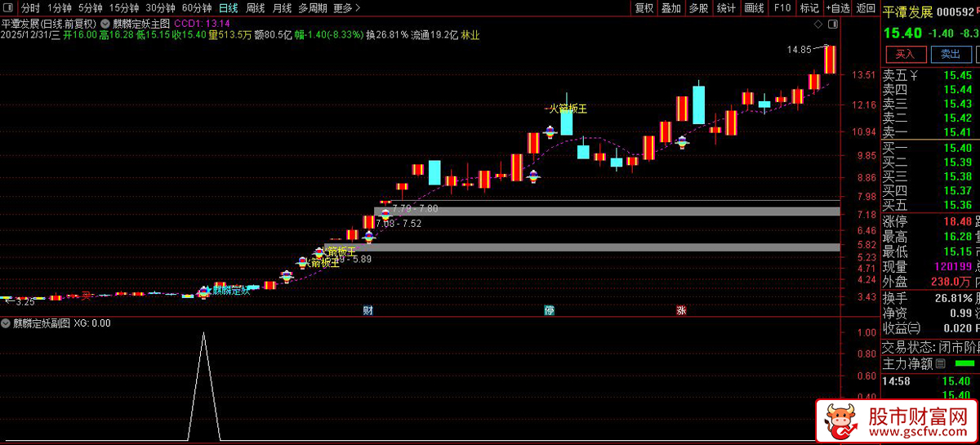Expand the 更多 more periods menu
980x445 pixels.
[346, 8]
